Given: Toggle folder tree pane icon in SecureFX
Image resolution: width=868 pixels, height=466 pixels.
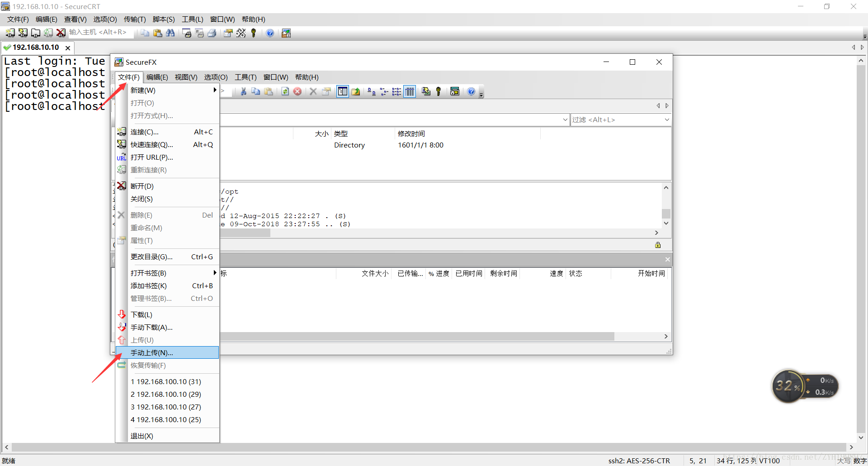Looking at the screenshot, I should (343, 91).
